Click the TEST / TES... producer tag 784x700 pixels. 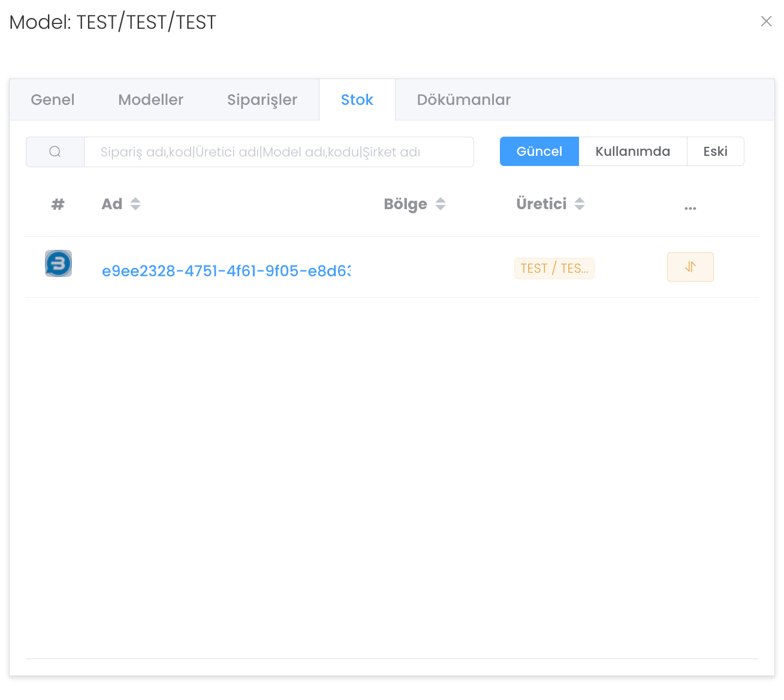(554, 268)
